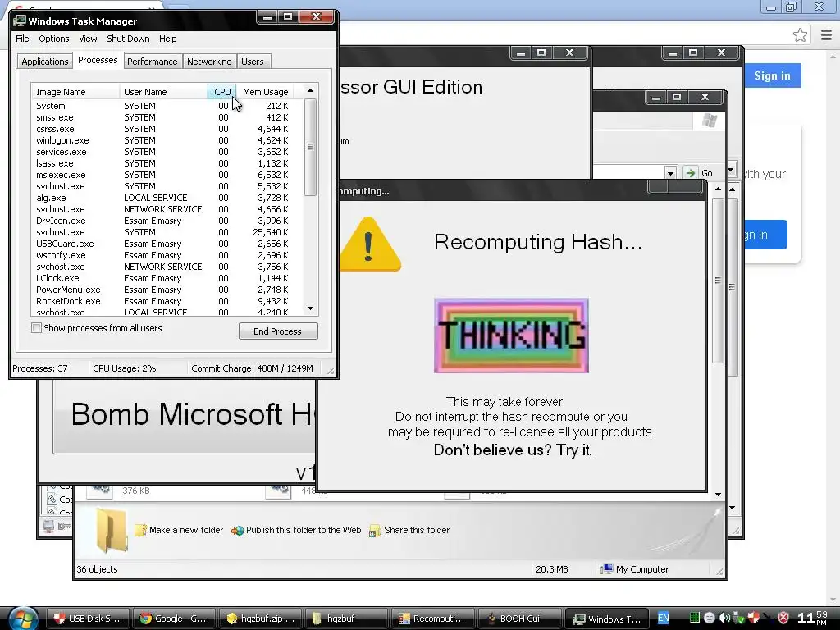
Task: Click the End Process button
Action: click(x=277, y=331)
